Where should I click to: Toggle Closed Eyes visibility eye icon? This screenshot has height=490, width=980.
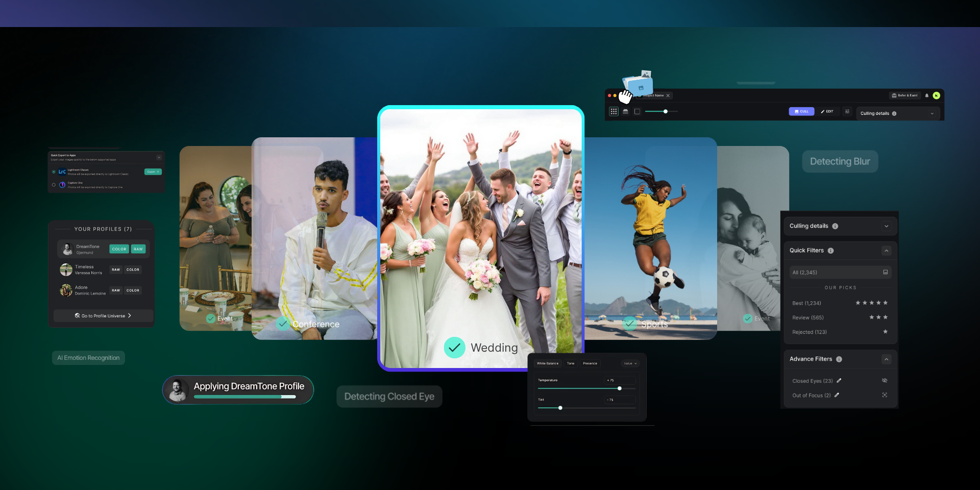click(x=885, y=381)
